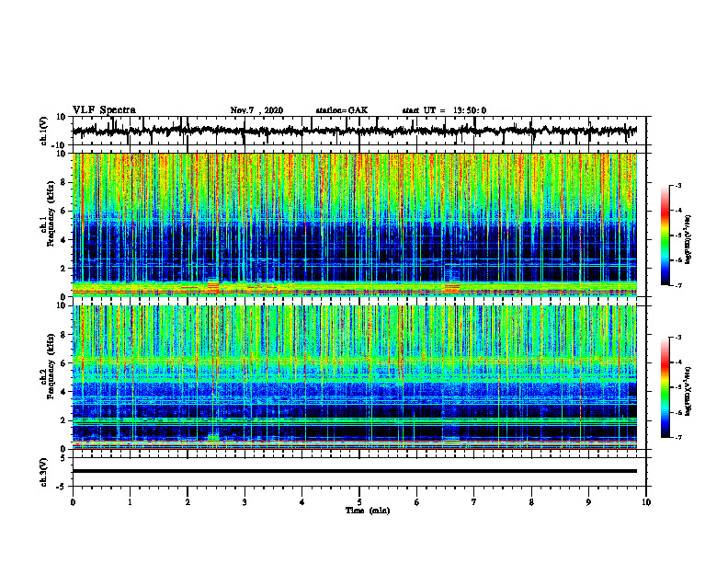Viewport: 728px width, 563px height.
Task: Click the '-5' tick on ch.3(V) axis
Action: click(x=63, y=487)
